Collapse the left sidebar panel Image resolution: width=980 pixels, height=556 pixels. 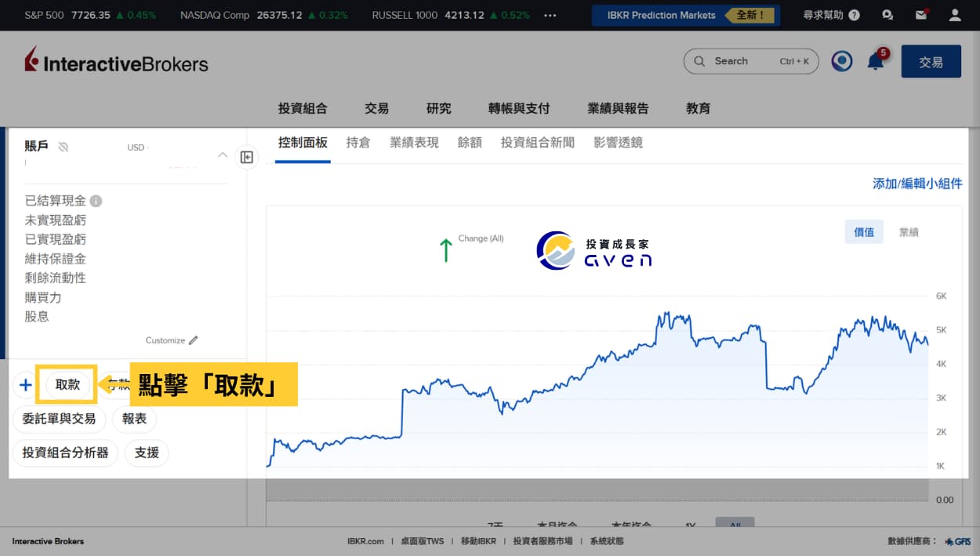click(246, 157)
